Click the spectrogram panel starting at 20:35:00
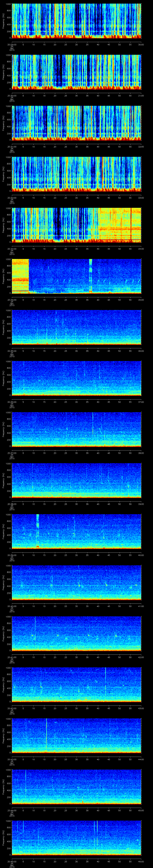 click(x=77, y=327)
